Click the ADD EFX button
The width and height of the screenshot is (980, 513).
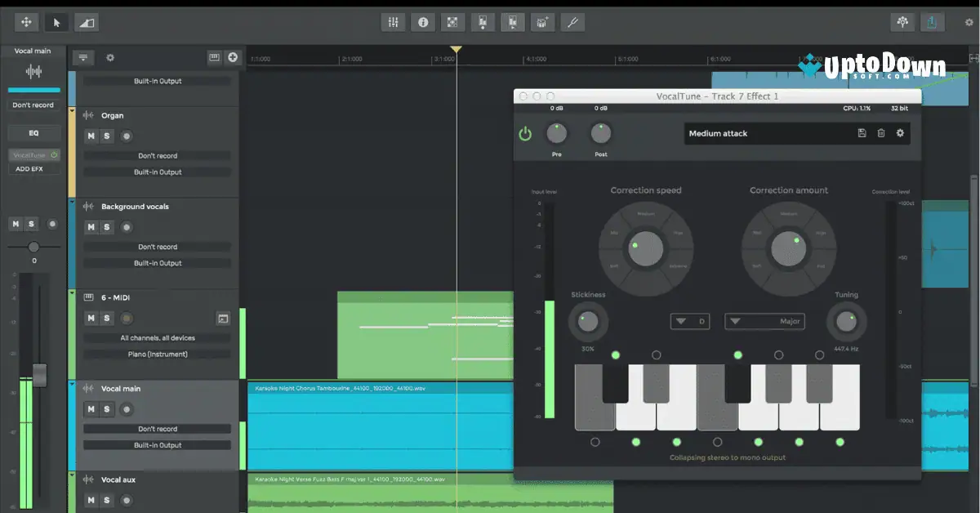pyautogui.click(x=33, y=167)
